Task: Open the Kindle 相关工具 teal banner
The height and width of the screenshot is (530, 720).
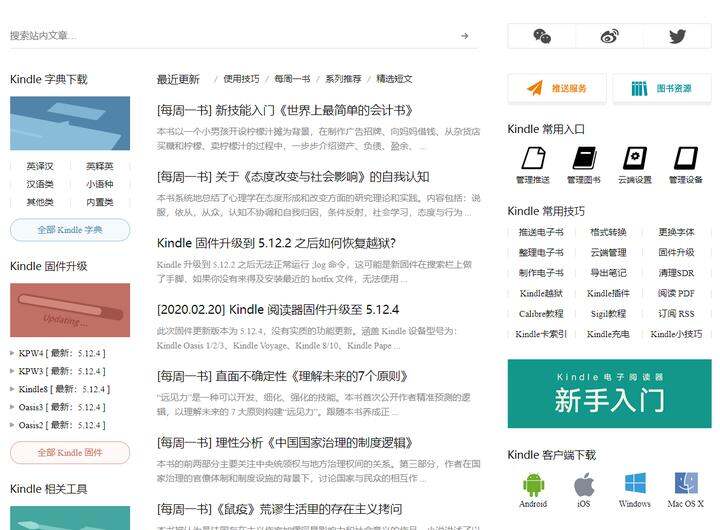Action: click(70, 518)
